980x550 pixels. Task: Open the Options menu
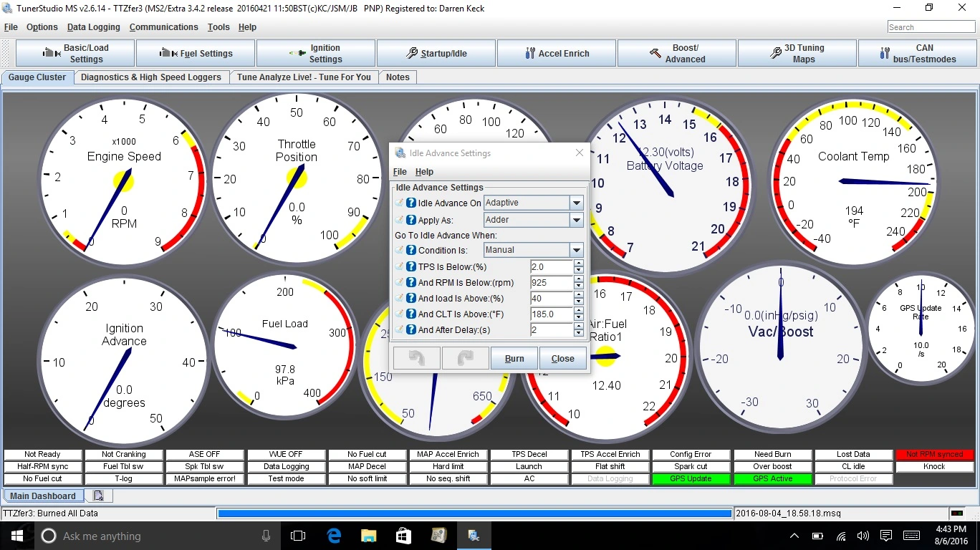42,27
